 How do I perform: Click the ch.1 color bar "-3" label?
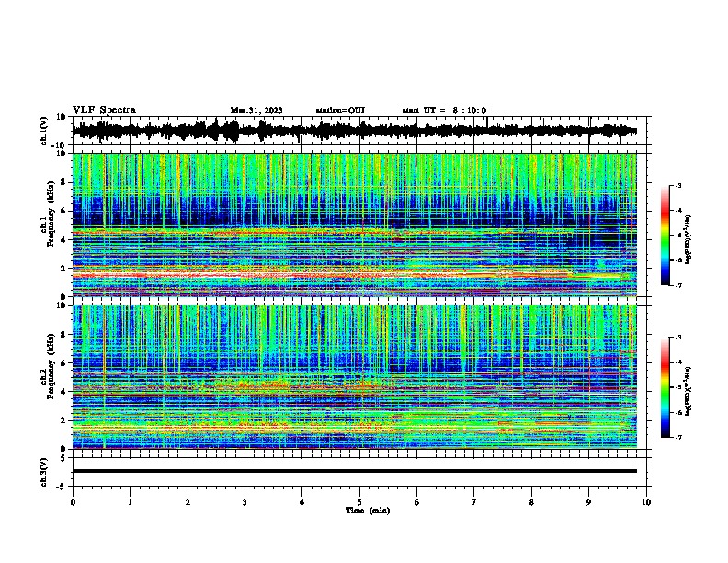(677, 186)
